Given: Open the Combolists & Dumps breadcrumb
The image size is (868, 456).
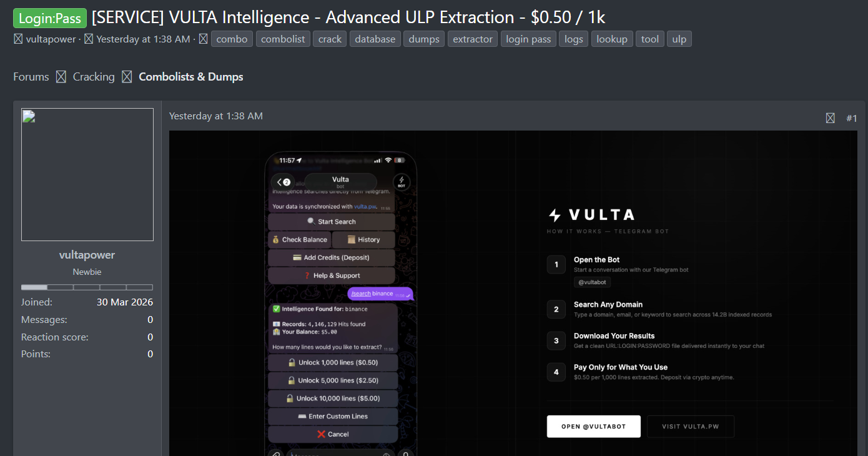Looking at the screenshot, I should 191,77.
